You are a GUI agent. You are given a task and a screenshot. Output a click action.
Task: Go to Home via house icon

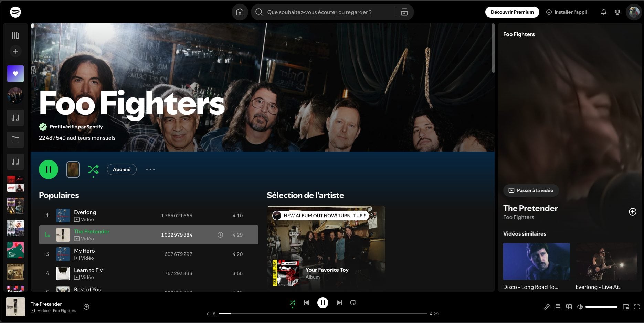[x=240, y=12]
